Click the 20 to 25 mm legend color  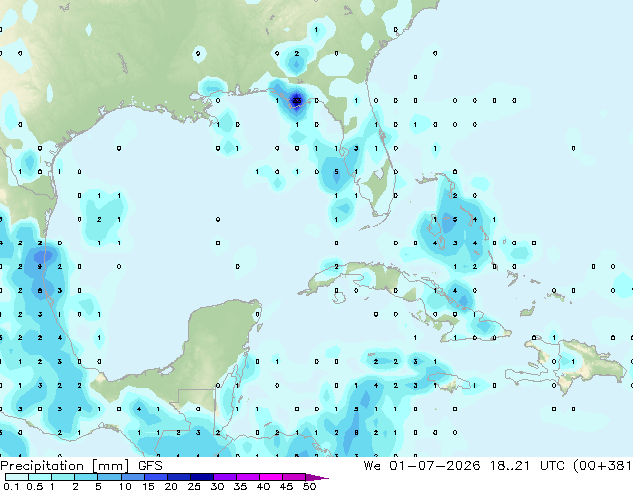click(179, 477)
